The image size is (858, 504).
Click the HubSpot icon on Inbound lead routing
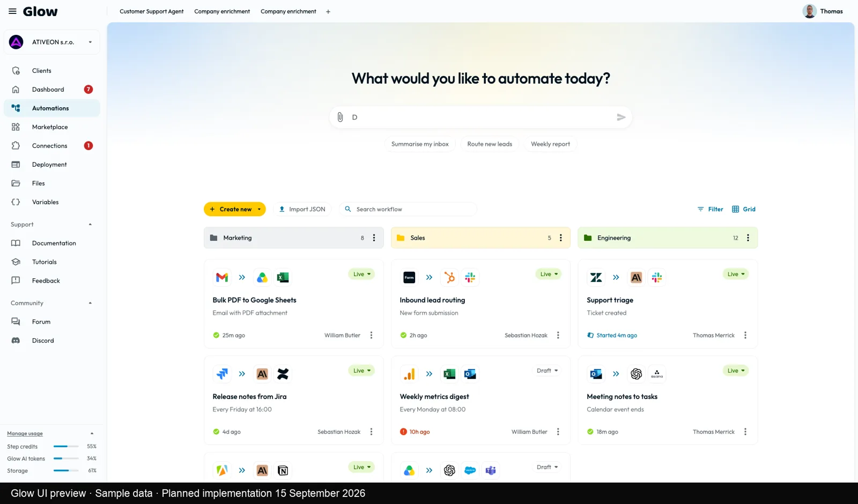[x=449, y=277]
